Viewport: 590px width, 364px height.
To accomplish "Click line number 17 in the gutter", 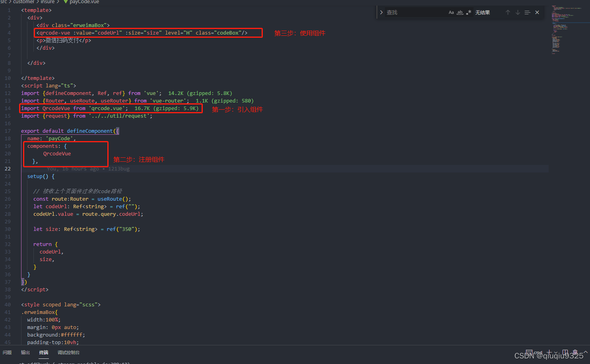I will pyautogui.click(x=8, y=131).
